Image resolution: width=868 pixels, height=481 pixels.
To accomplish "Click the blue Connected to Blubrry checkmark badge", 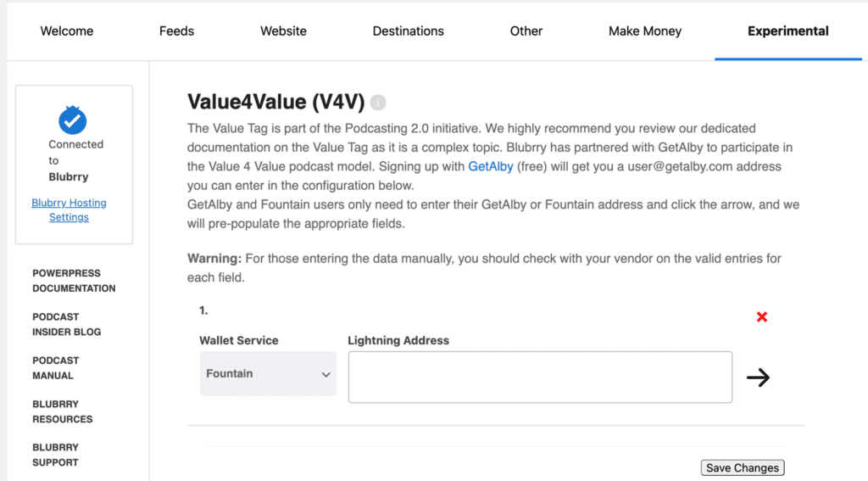I will click(x=73, y=120).
